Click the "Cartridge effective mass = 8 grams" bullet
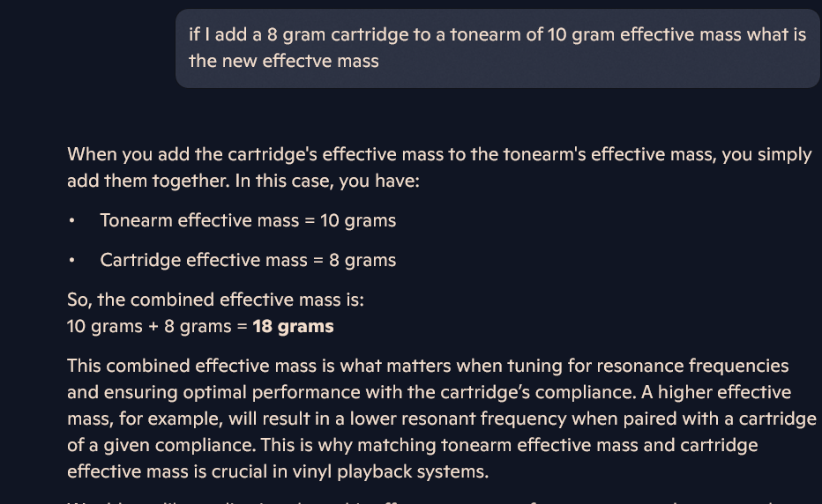Viewport: 822px width, 504px height. (x=248, y=260)
